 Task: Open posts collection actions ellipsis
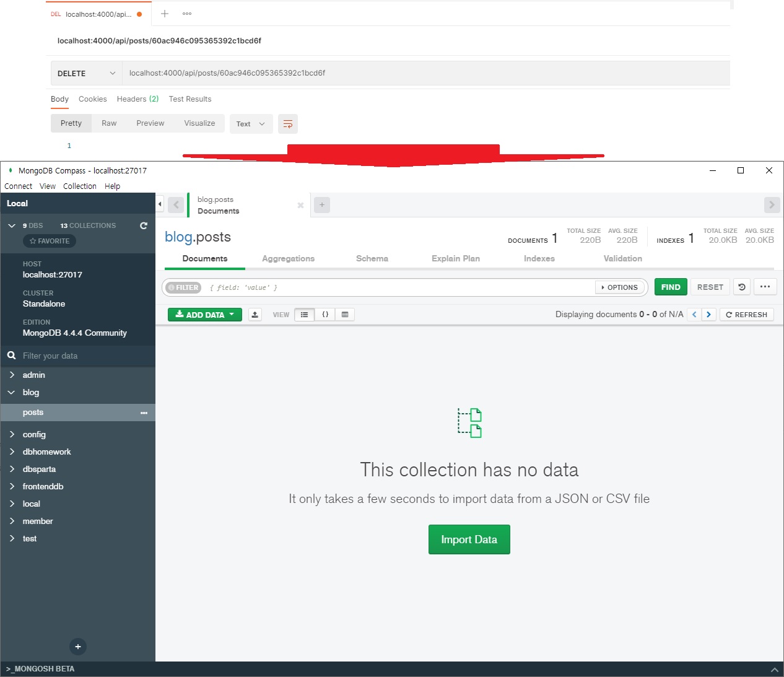pos(144,413)
